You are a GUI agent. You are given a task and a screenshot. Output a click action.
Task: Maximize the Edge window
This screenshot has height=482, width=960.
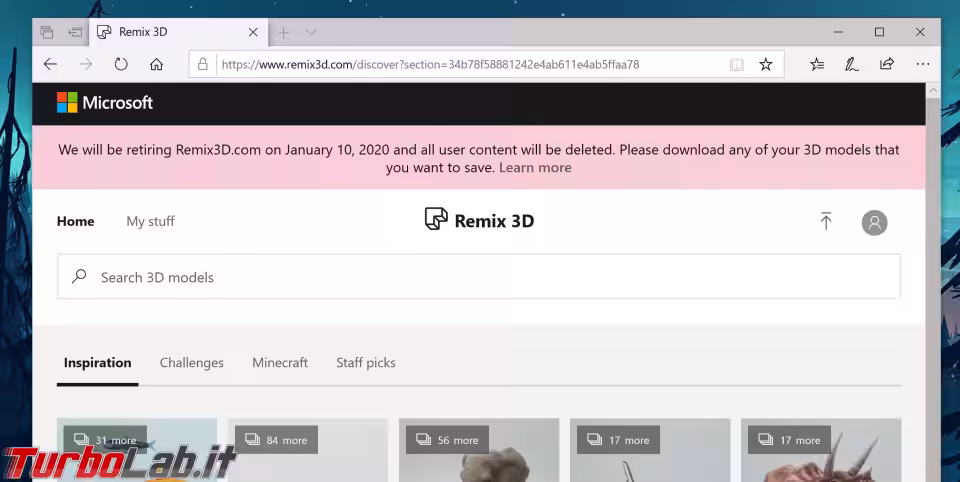(x=879, y=32)
